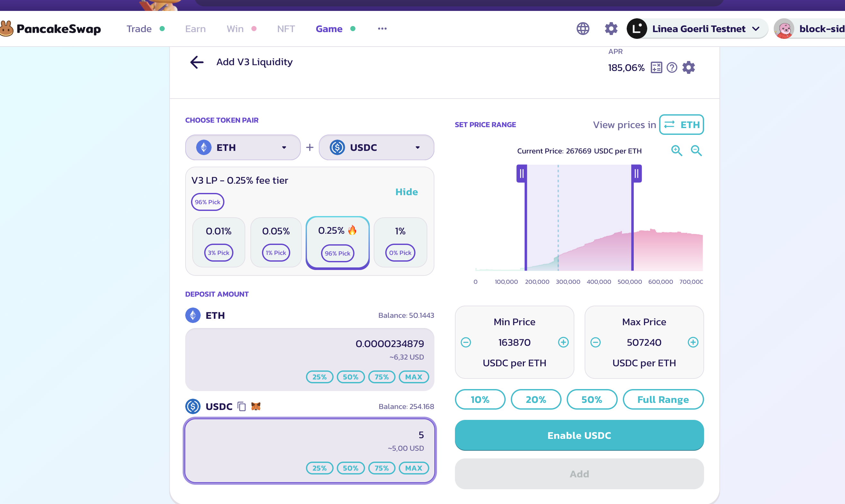The height and width of the screenshot is (504, 845).
Task: Open the APR ROI calculator icon
Action: tap(656, 68)
